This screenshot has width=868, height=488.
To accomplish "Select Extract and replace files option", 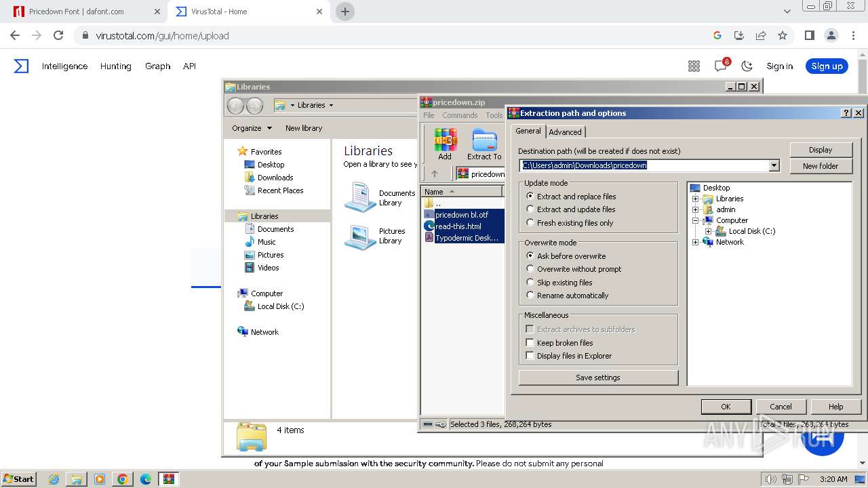I will tap(530, 196).
